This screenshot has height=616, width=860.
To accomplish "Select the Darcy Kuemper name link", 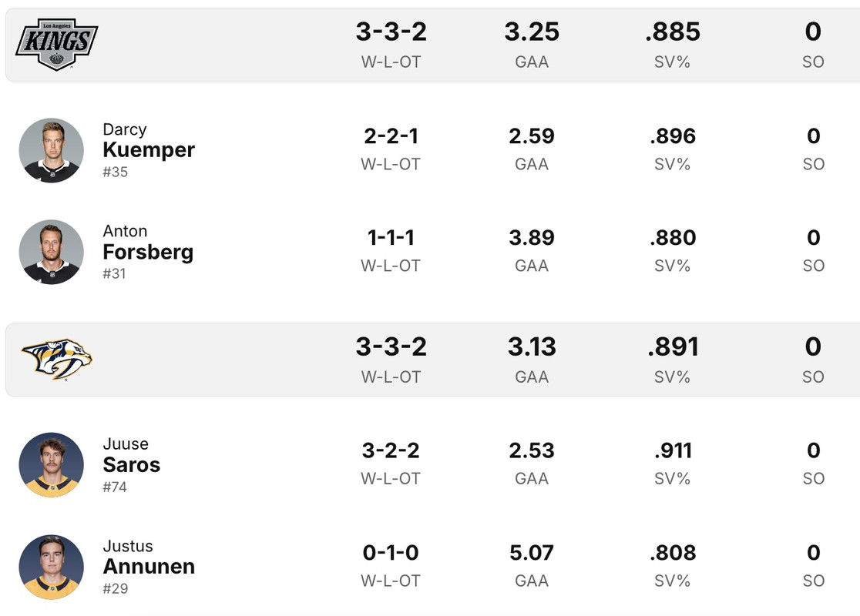I will 148,149.
